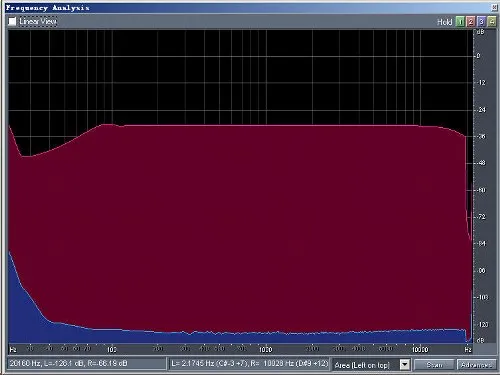
Task: Click the red Hold 2 button
Action: click(471, 22)
